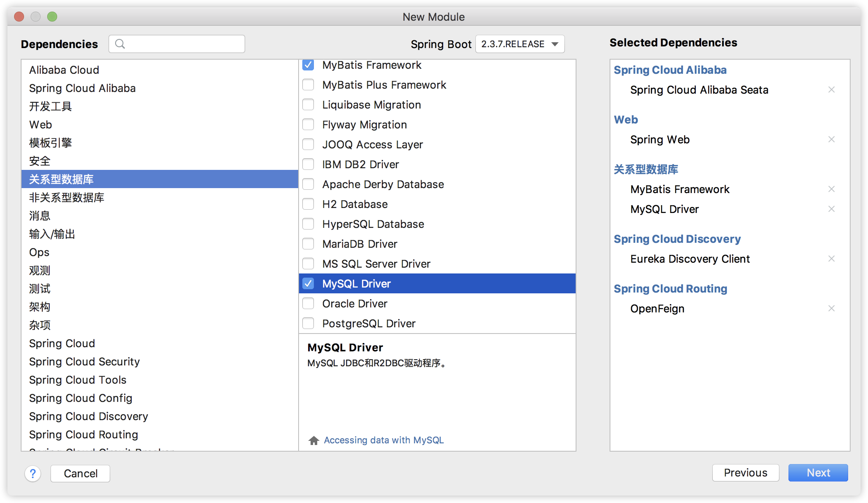Select the Spring Cloud Discovery category
This screenshot has width=868, height=503.
(88, 416)
